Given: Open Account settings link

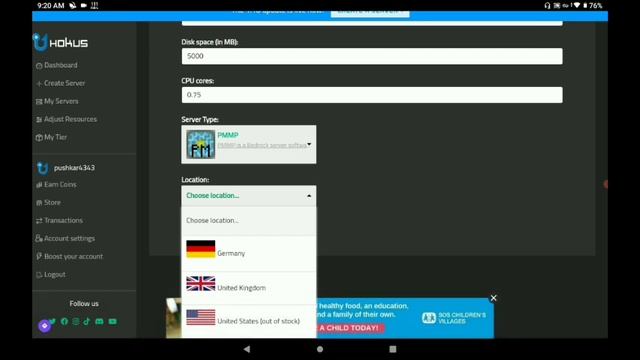Looking at the screenshot, I should click(x=69, y=238).
